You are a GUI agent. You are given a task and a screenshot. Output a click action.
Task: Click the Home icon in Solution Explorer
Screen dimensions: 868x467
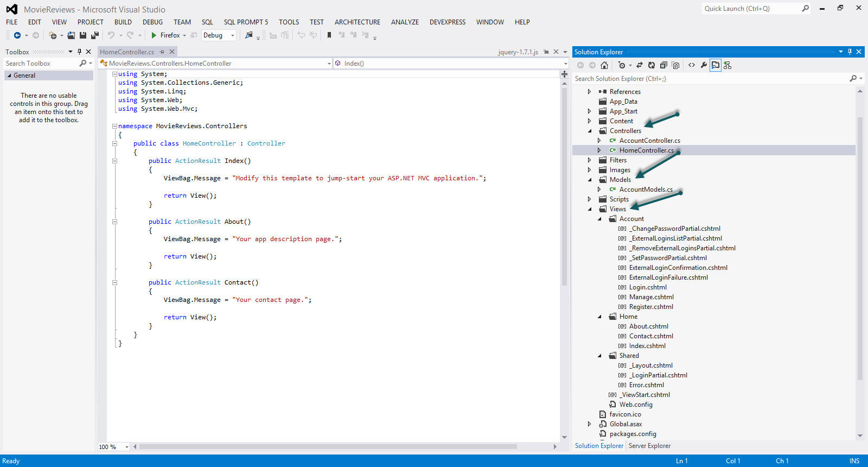click(604, 65)
